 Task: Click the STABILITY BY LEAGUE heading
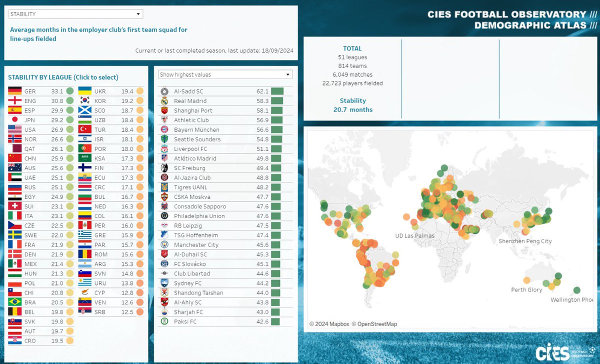(x=63, y=77)
